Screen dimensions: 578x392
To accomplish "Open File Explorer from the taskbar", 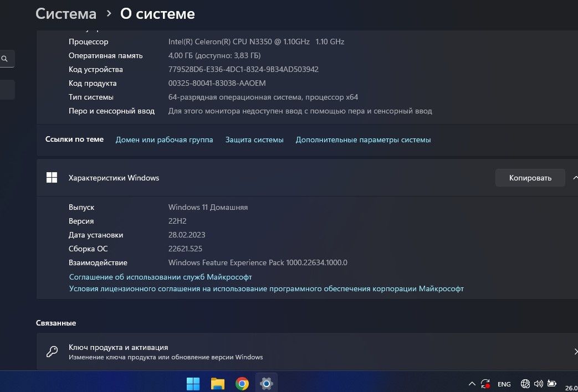I will click(217, 384).
